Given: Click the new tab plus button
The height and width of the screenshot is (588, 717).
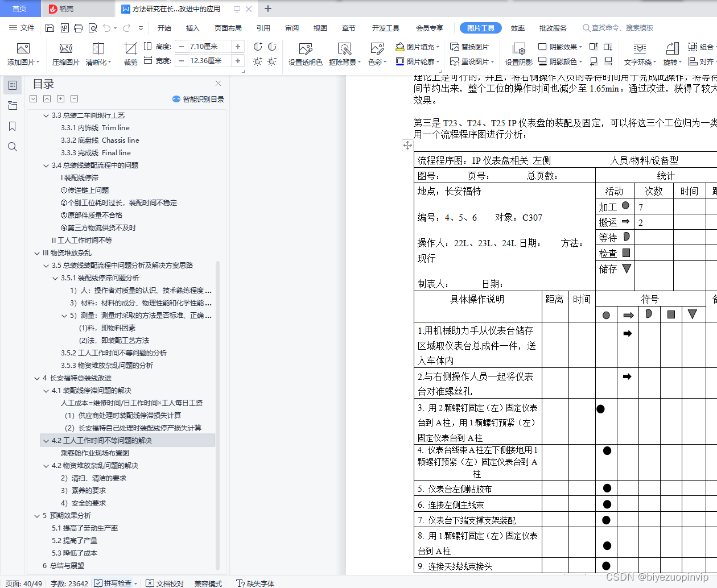Looking at the screenshot, I should tap(268, 9).
